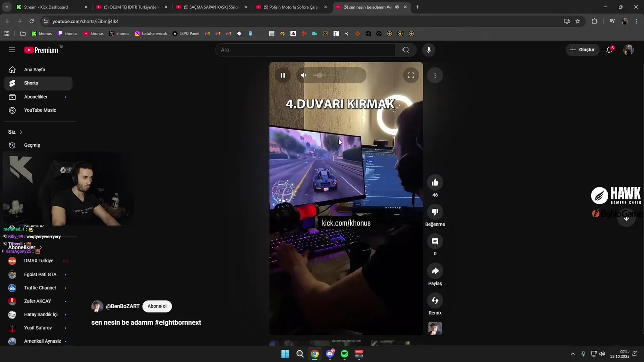Go back in browser history
644x362 pixels.
click(7, 21)
